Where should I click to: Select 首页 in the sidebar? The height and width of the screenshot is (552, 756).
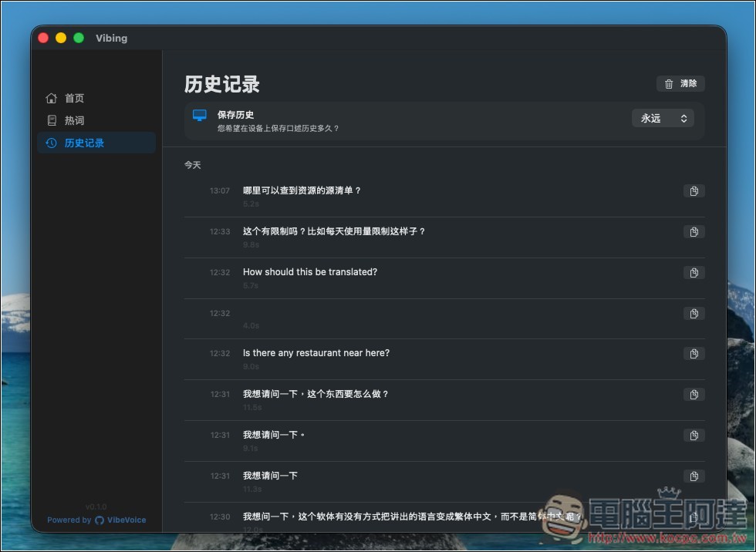tap(74, 98)
